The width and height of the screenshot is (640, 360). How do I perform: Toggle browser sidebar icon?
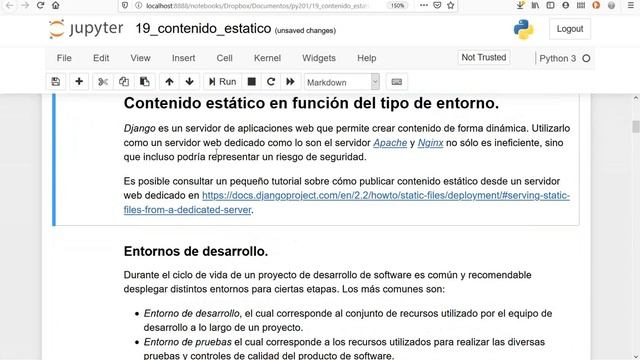point(550,5)
